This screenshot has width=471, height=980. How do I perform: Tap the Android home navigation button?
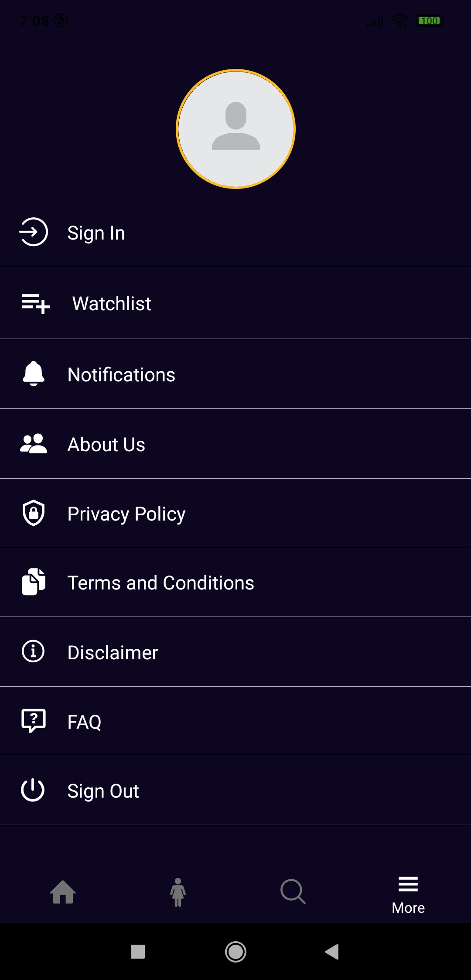(235, 952)
